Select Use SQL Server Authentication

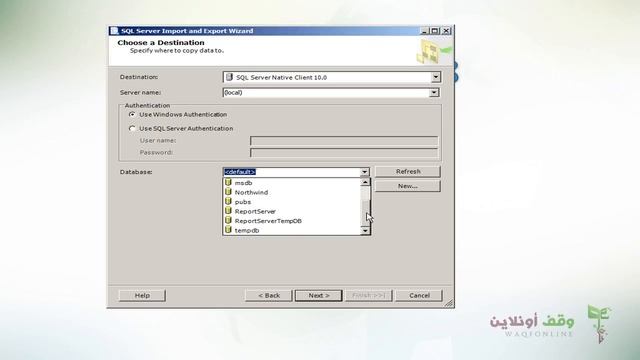(132, 129)
